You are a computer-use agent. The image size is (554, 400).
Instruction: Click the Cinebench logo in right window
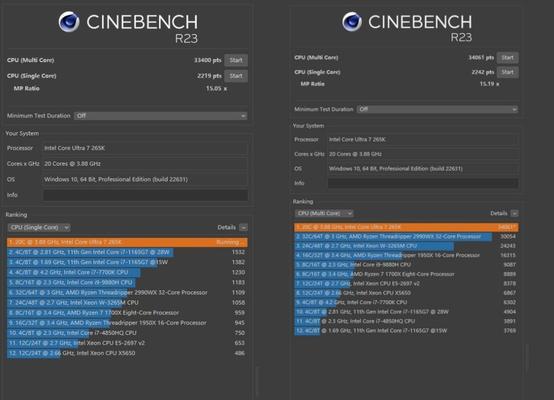click(x=352, y=22)
